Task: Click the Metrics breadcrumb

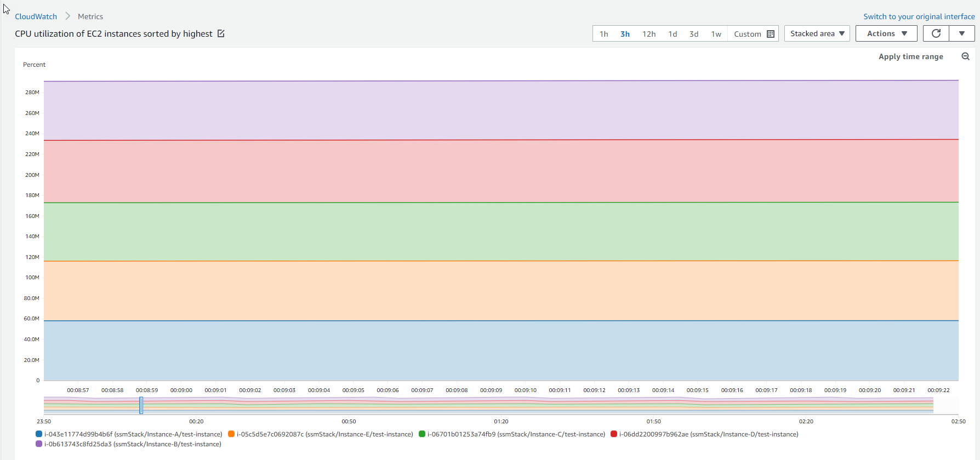Action: point(90,16)
